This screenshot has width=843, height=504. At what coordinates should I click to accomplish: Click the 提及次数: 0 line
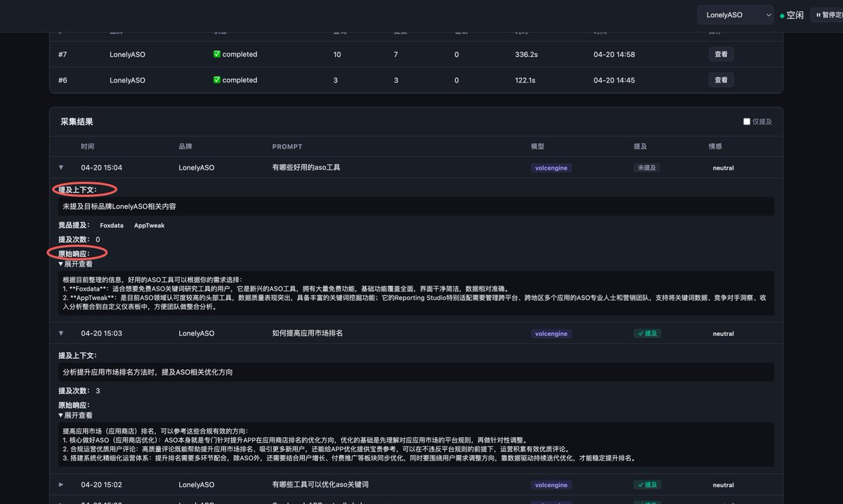click(79, 239)
